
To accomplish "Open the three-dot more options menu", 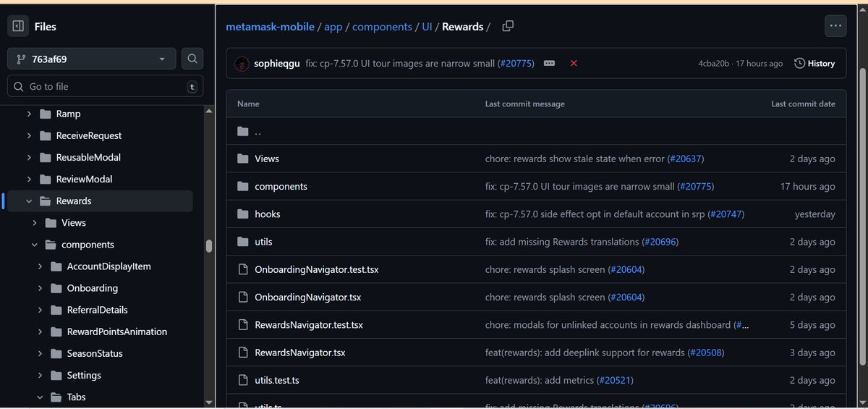I will (835, 26).
